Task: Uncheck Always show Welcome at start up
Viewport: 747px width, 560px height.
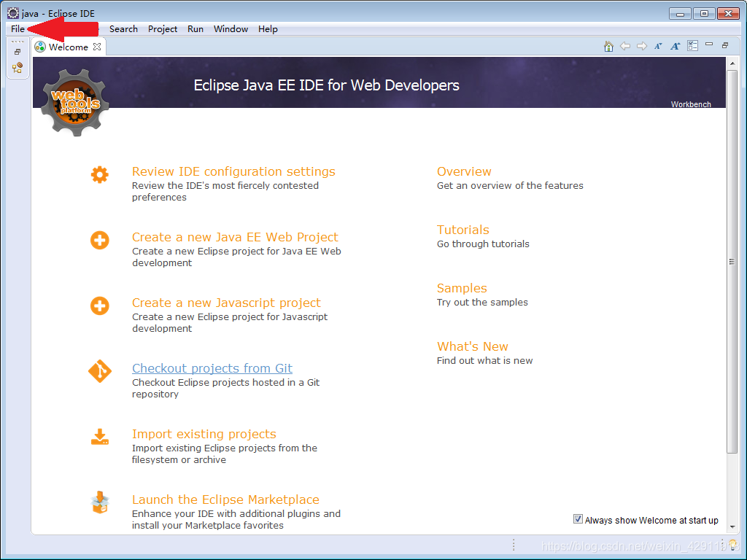Action: point(578,519)
